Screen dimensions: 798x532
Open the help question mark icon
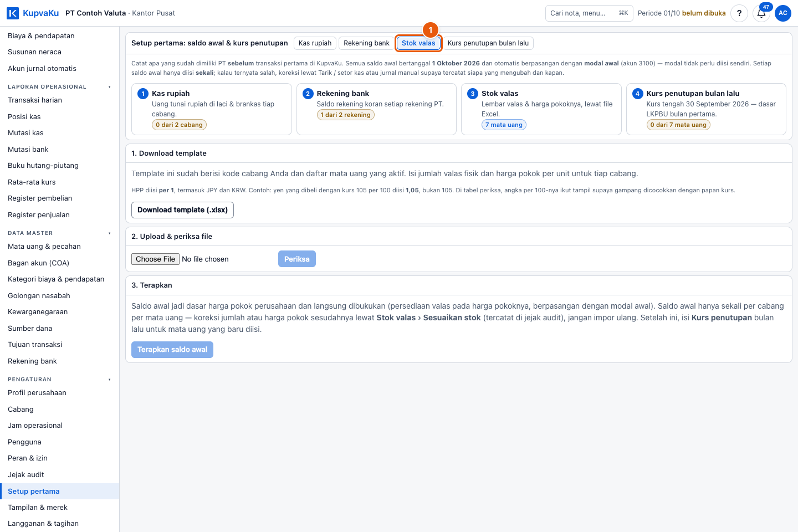tap(739, 13)
